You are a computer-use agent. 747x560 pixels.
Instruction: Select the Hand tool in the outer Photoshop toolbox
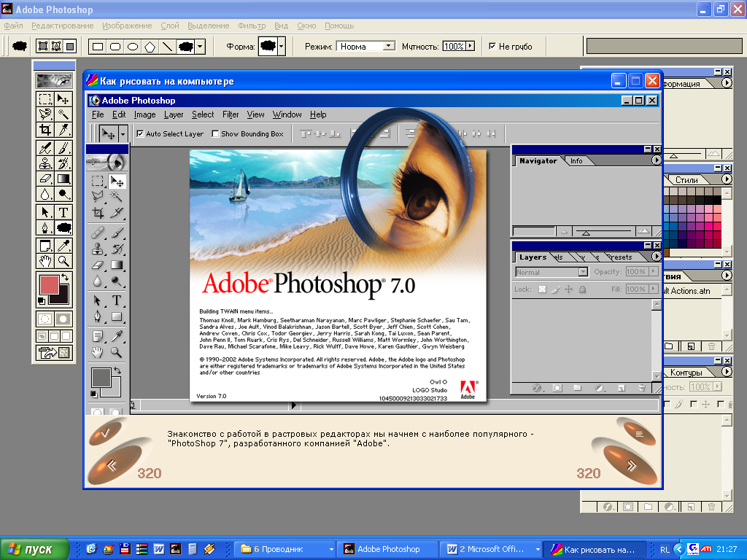click(x=45, y=261)
